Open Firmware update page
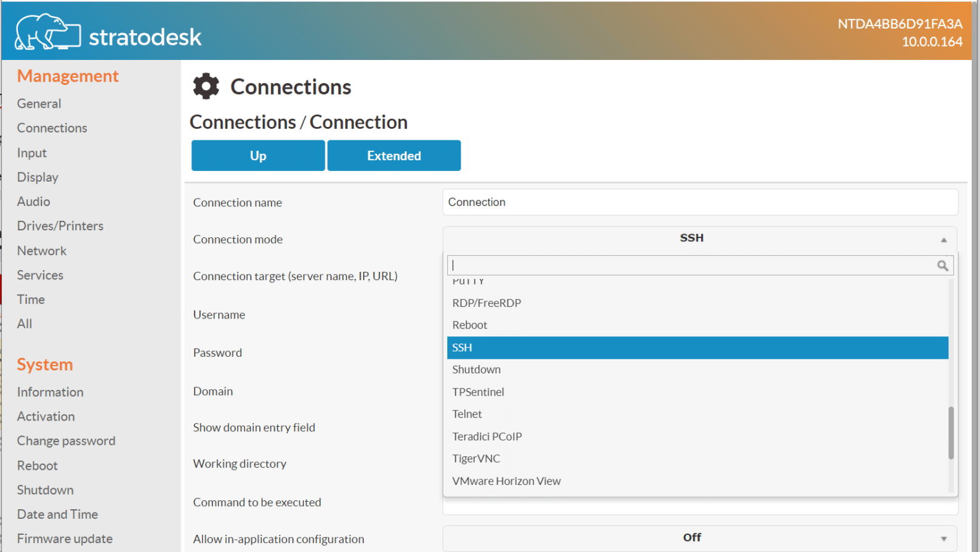 pyautogui.click(x=65, y=539)
